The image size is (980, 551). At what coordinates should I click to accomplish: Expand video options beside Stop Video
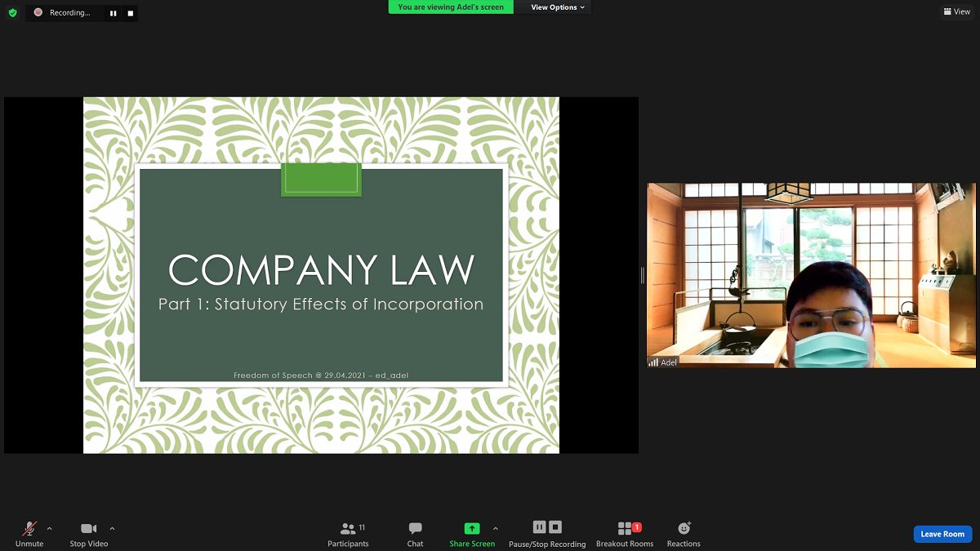(x=112, y=528)
